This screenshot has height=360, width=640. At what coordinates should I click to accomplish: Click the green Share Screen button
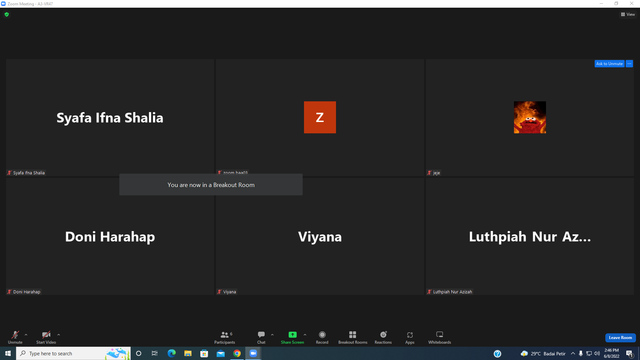pyautogui.click(x=292, y=337)
